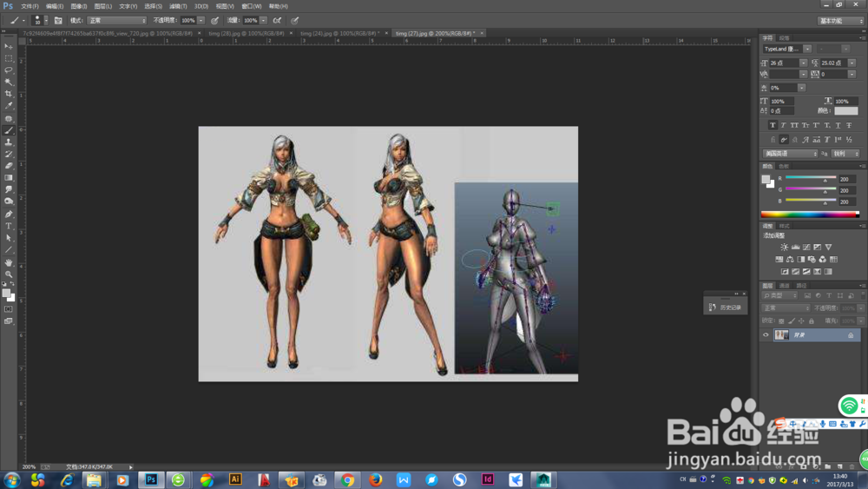The width and height of the screenshot is (868, 489).
Task: Activate the Clone Stamp tool
Action: coord(9,142)
